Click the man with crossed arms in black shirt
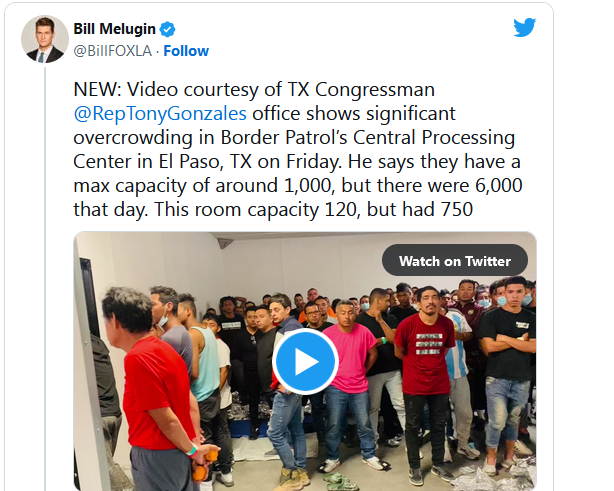 click(508, 352)
